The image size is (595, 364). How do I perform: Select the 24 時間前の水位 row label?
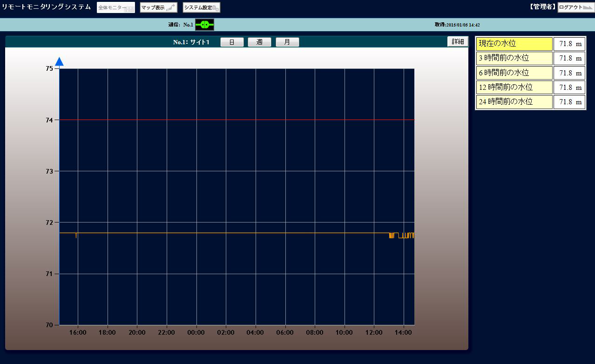(x=514, y=101)
